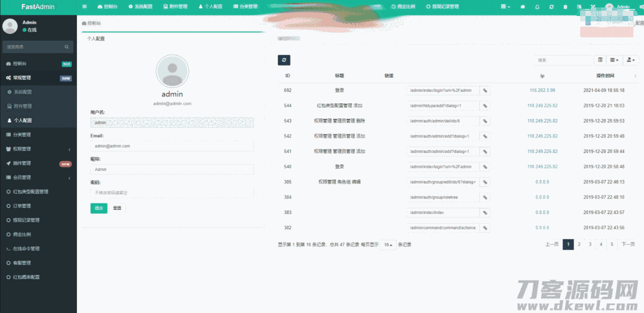
Task: Focus the Email input field
Action: click(x=172, y=146)
